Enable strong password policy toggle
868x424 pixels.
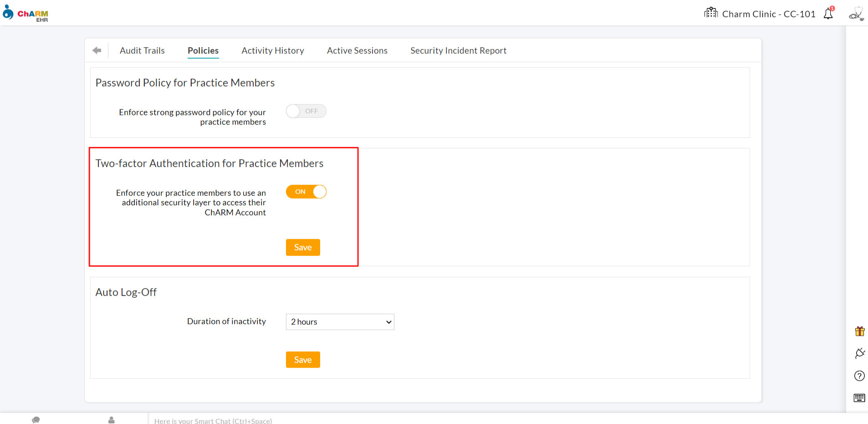[x=306, y=111]
